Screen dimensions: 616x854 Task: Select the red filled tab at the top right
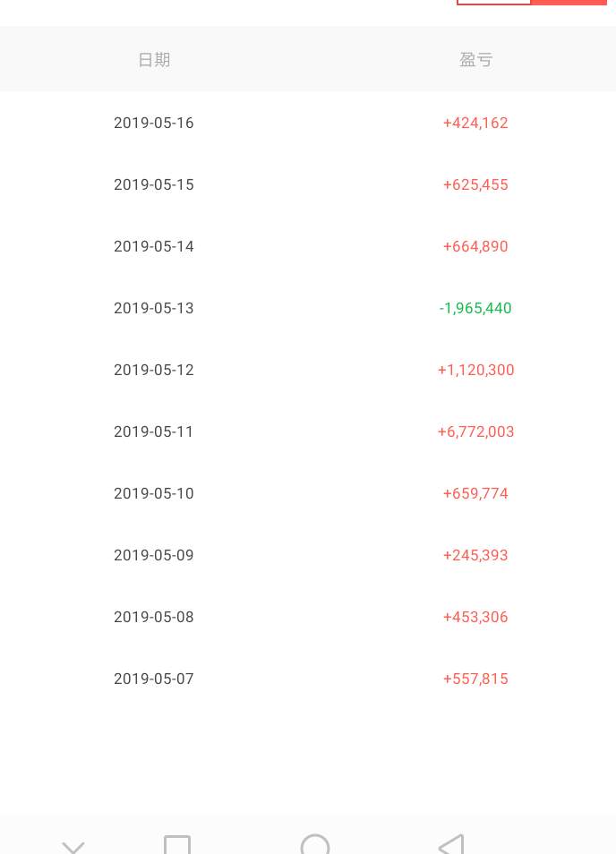click(569, 2)
